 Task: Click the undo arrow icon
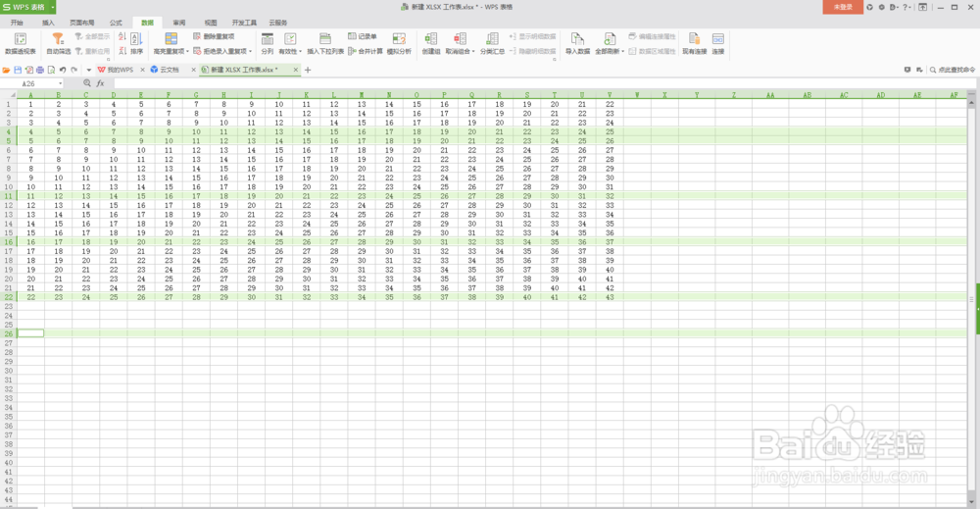point(63,70)
